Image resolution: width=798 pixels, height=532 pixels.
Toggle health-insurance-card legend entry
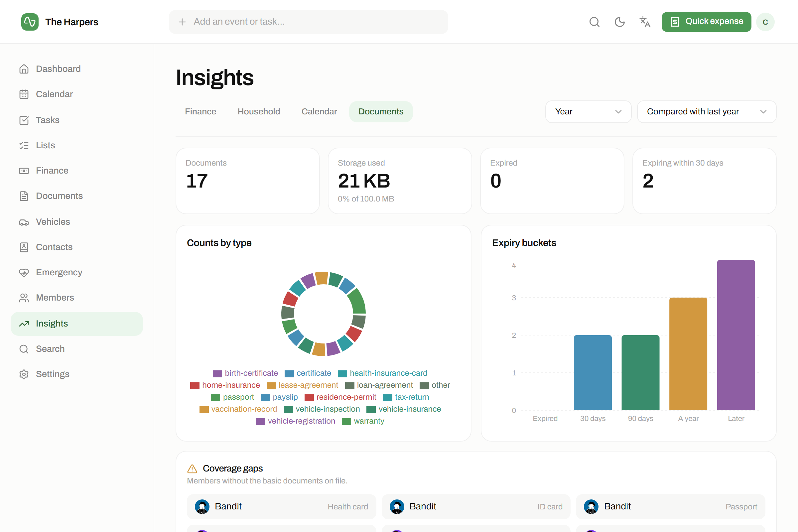coord(382,373)
